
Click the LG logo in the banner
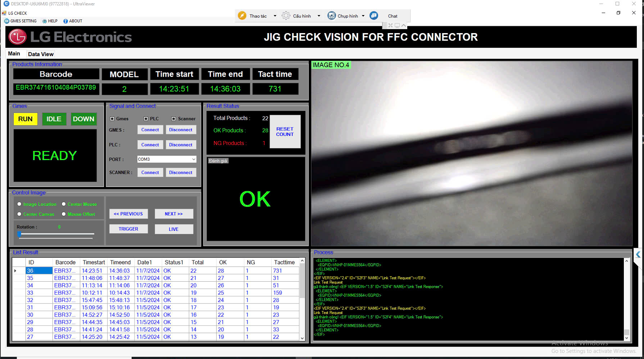[17, 37]
